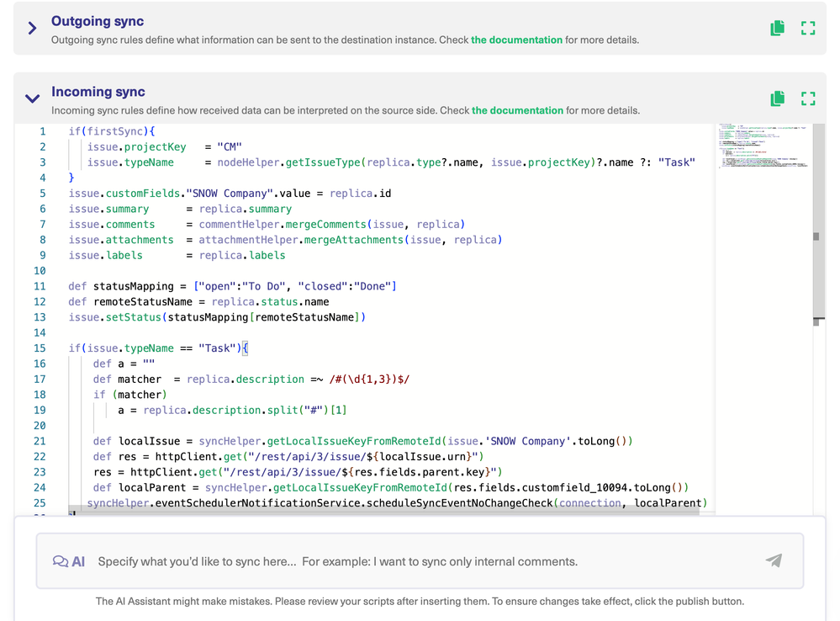Click replica.summary on line 6
The image size is (840, 621).
[246, 209]
